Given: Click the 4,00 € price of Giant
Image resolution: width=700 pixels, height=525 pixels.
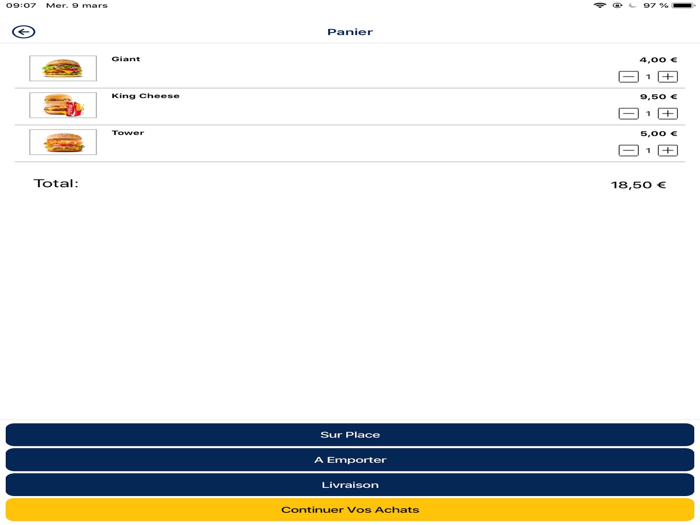Looking at the screenshot, I should [x=658, y=60].
